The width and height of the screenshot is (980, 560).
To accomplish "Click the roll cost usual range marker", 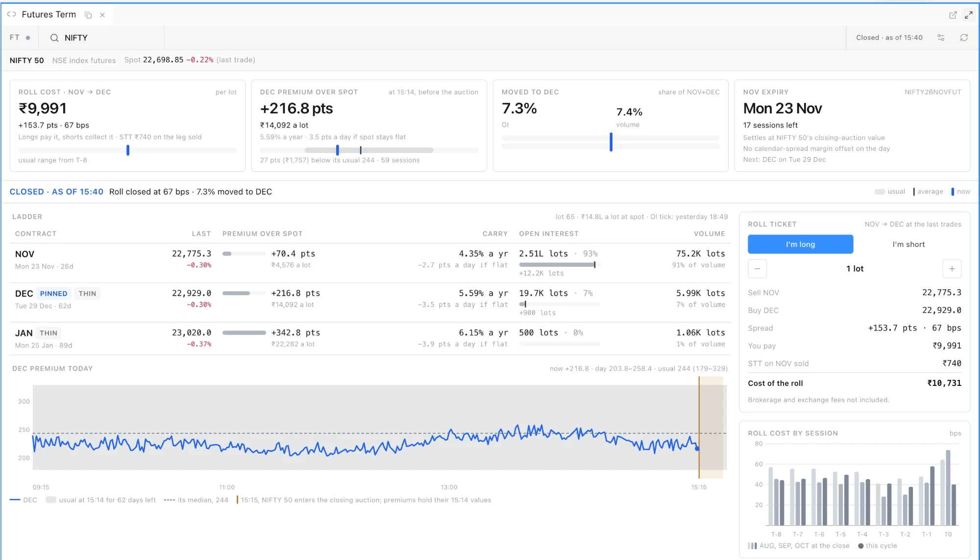I will point(128,150).
